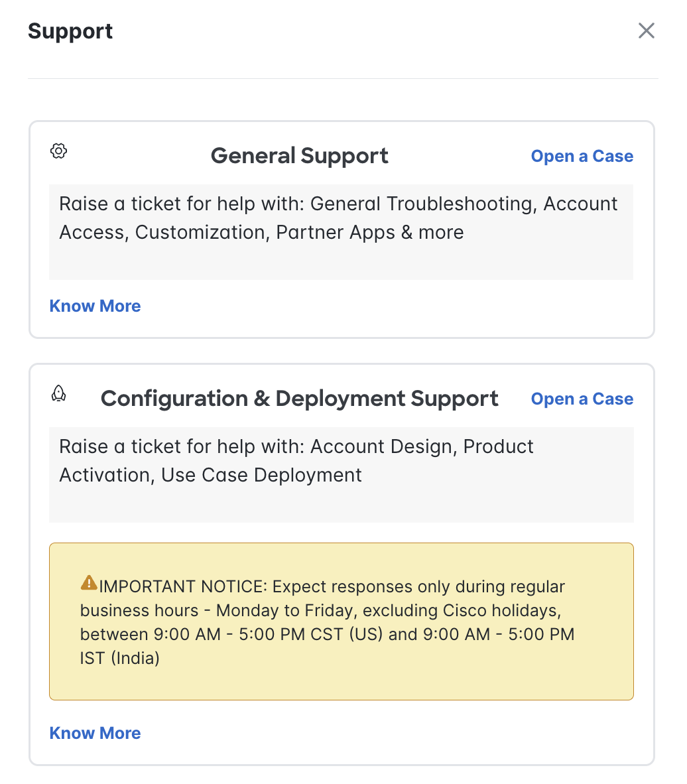This screenshot has height=784, width=687.
Task: Click the 'IST (India)' text in notice
Action: [x=119, y=658]
